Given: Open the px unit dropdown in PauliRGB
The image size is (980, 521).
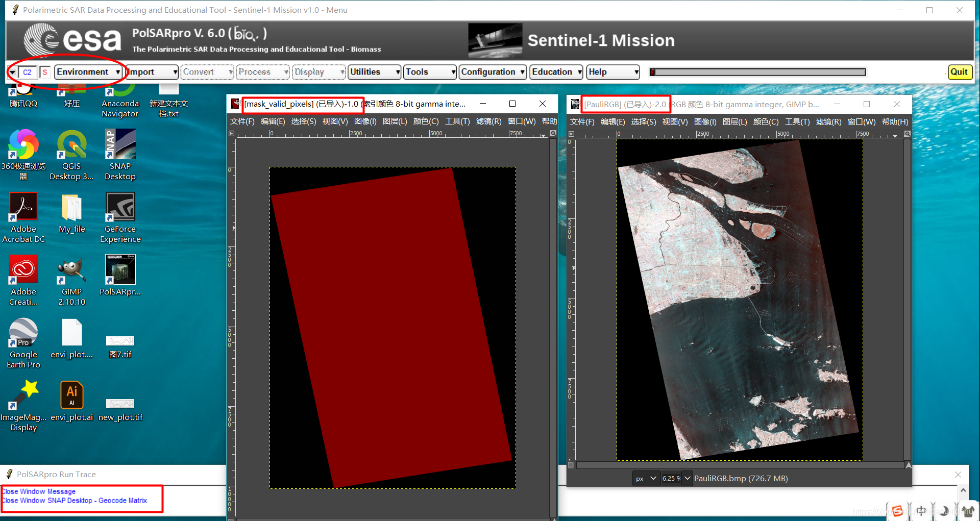Looking at the screenshot, I should coord(646,478).
